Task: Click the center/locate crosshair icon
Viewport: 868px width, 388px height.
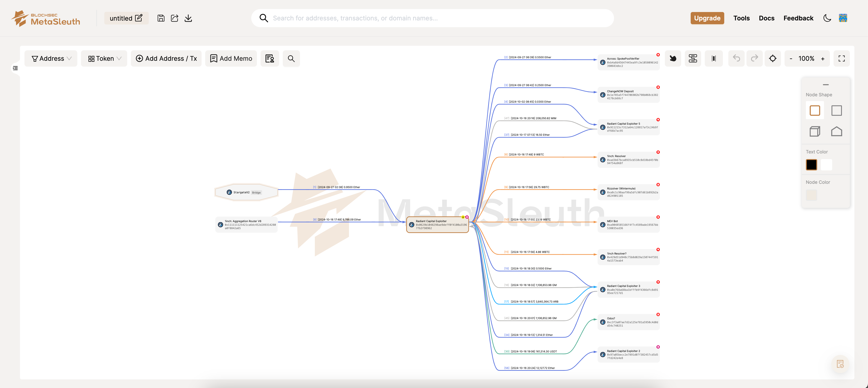Action: [773, 59]
